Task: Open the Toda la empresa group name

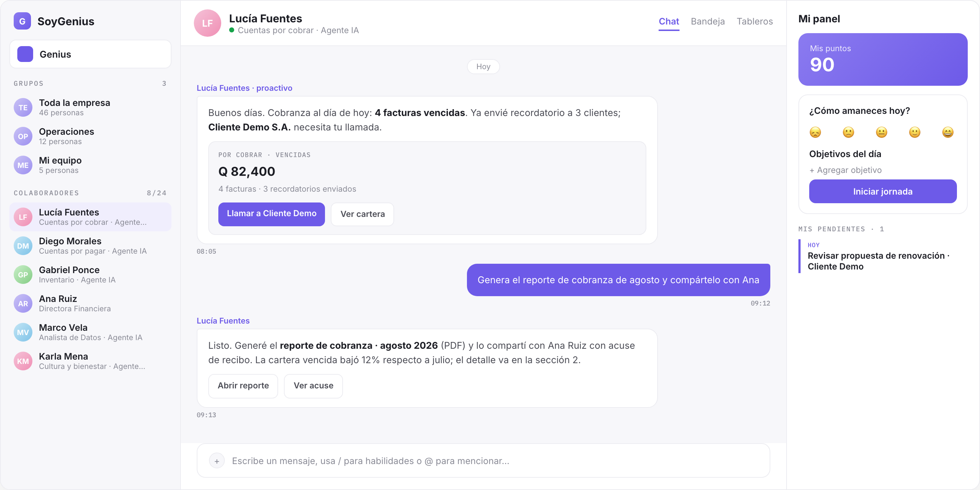Action: tap(75, 103)
